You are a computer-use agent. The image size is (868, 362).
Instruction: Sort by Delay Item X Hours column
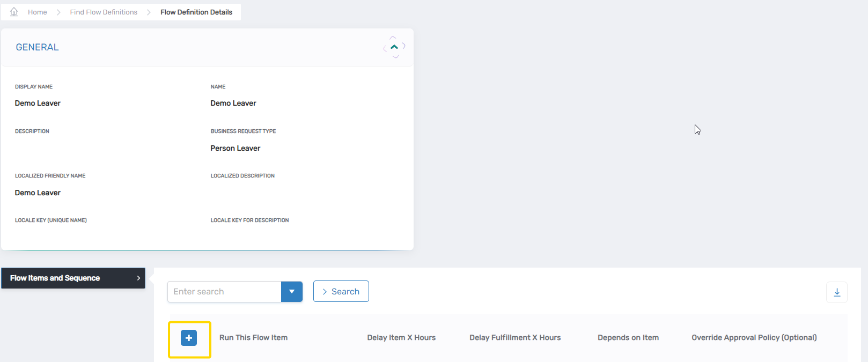pos(401,337)
